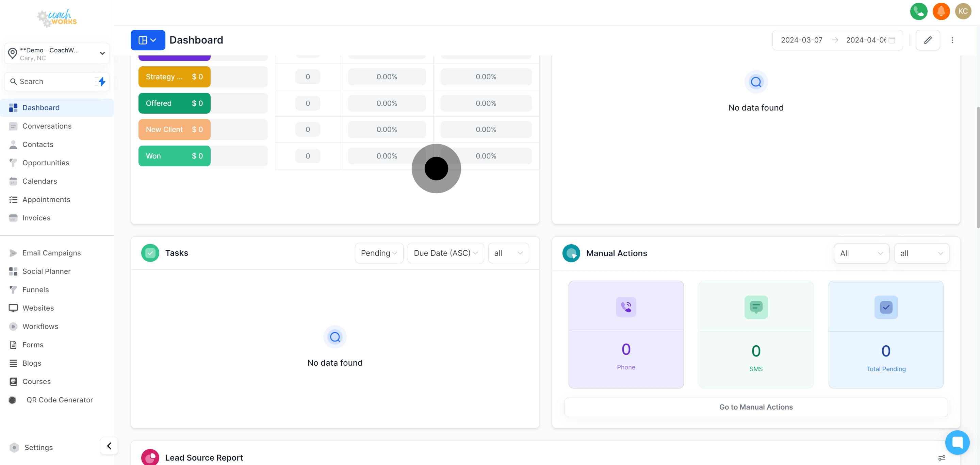Open the QR Code Generator
Viewport: 980px width, 465px height.
pos(60,400)
